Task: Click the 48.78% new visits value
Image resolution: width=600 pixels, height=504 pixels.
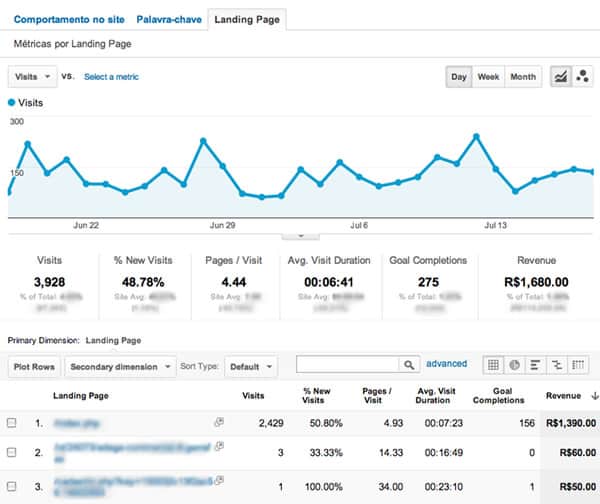Action: [x=143, y=282]
